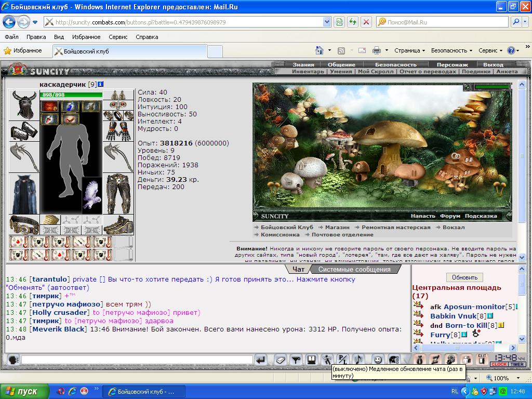Viewport: 532px width, 399px height.
Task: Switch to CLOCK mode
Action: point(499,364)
